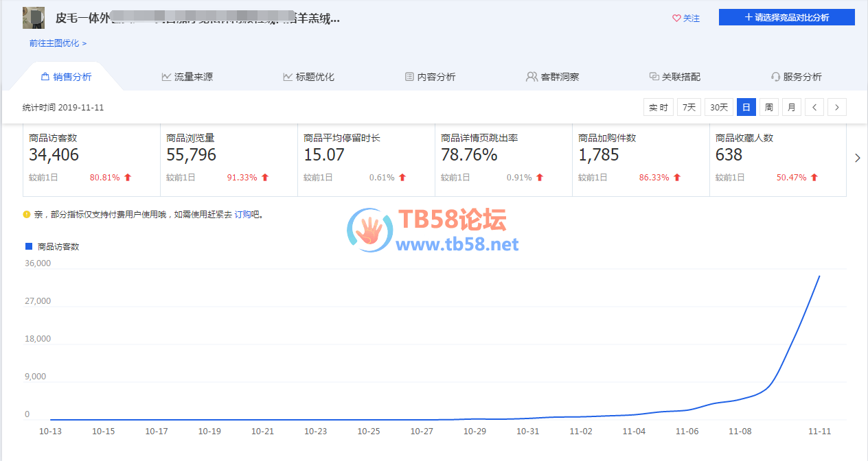Choose the 30天 time range
Screen dimensions: 868x461
(x=718, y=107)
